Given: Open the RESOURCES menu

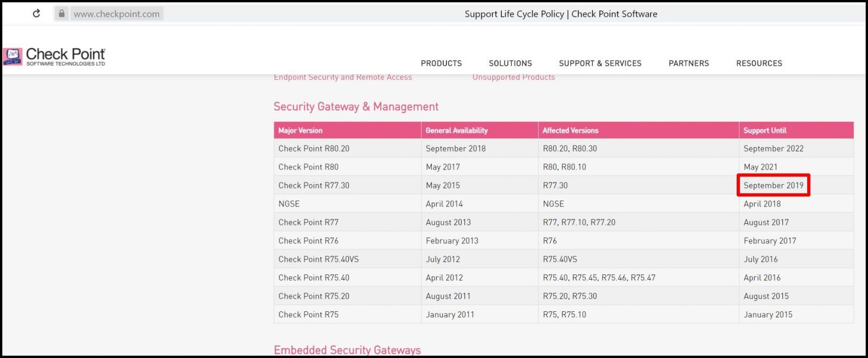Looking at the screenshot, I should (x=759, y=63).
